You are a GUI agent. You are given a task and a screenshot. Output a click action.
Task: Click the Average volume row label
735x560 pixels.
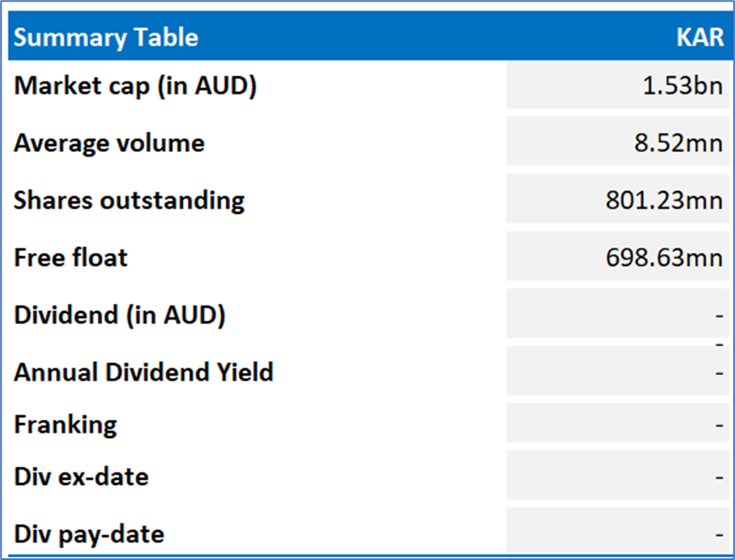(108, 143)
